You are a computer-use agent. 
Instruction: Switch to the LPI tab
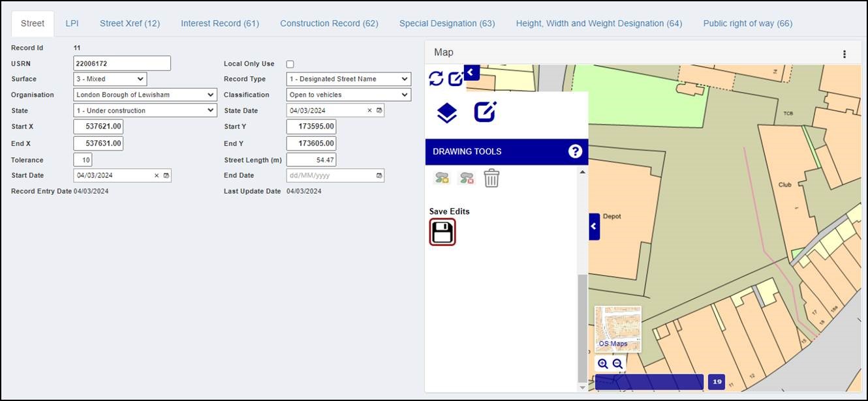(72, 23)
